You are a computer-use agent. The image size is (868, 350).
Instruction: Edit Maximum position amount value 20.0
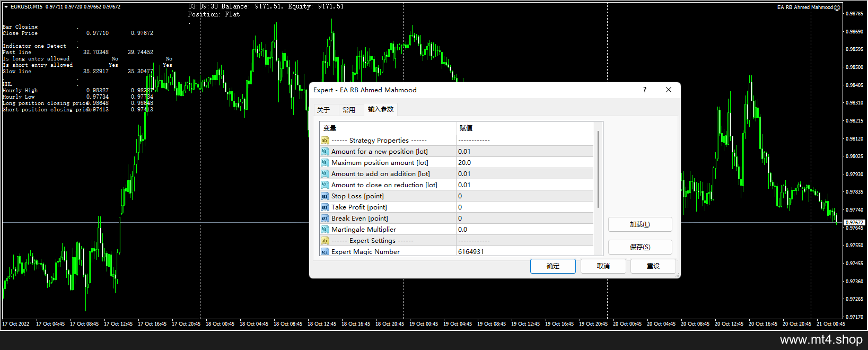[524, 163]
